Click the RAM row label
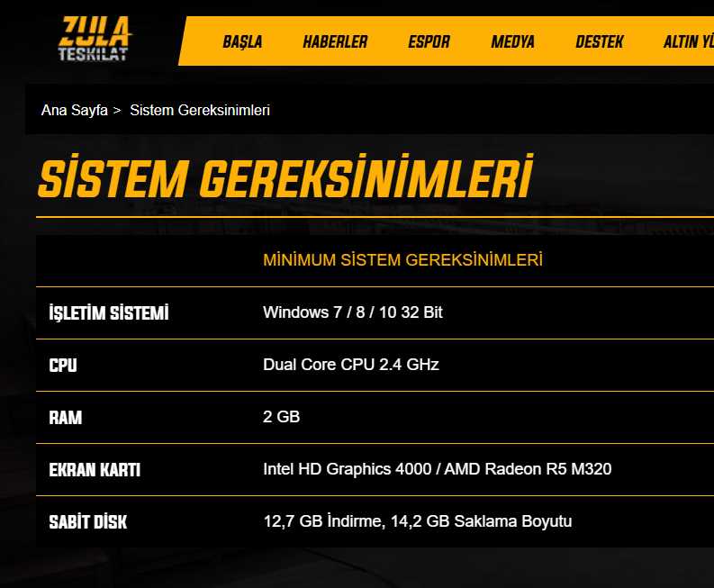This screenshot has height=588, width=714. tap(66, 418)
